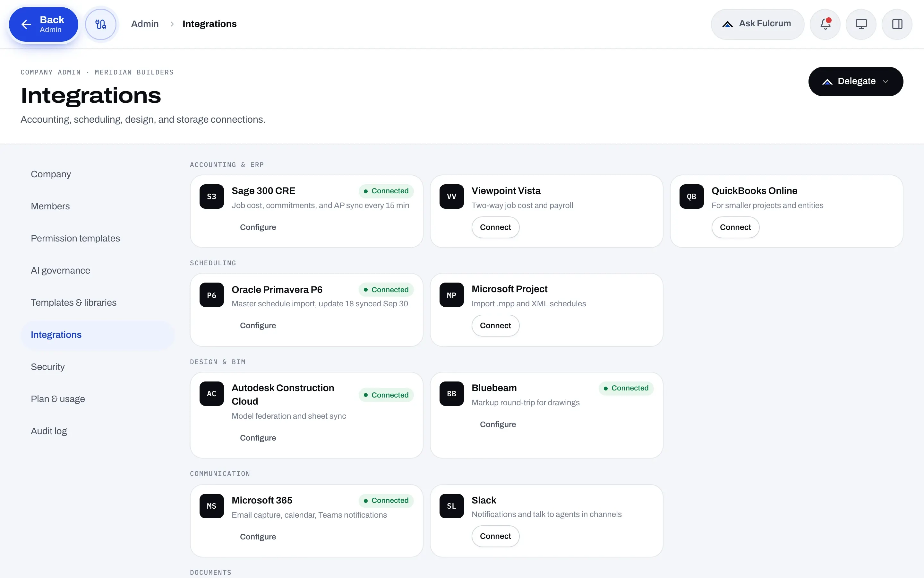Click the S3 Sage 300 CRE logo
The image size is (924, 578).
click(211, 197)
